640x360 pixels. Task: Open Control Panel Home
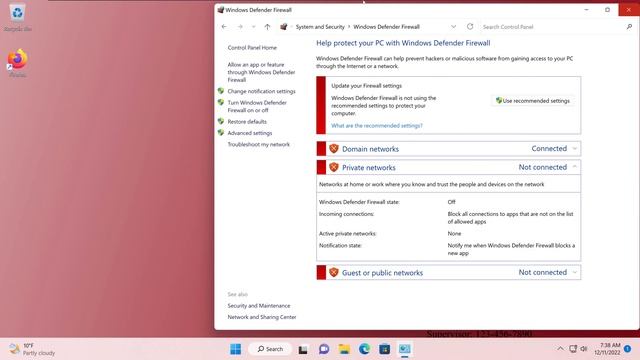click(252, 48)
